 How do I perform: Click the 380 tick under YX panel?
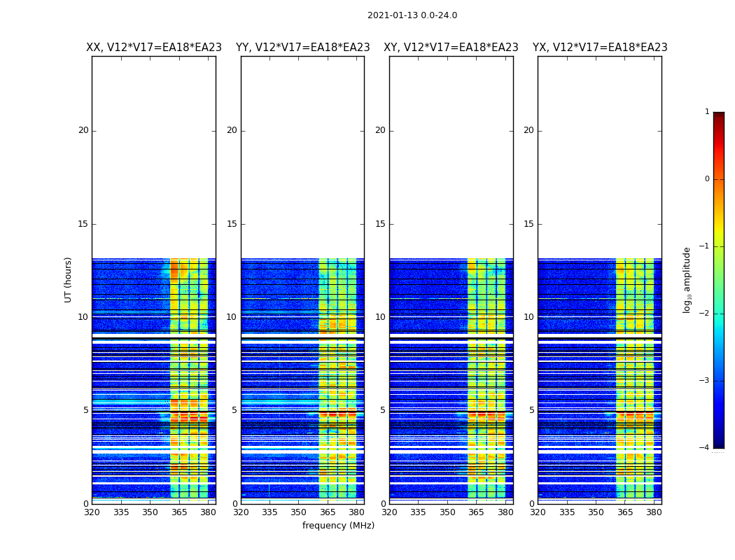(654, 512)
